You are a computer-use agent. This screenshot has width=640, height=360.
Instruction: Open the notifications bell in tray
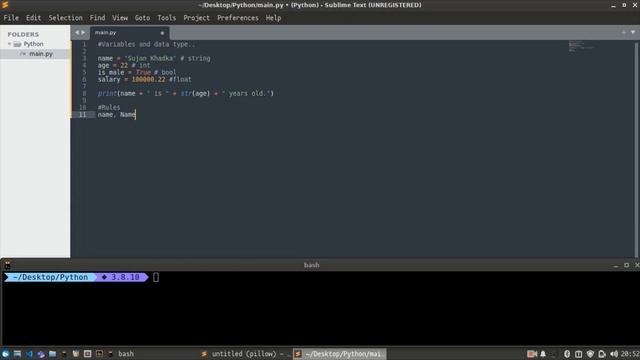(543, 354)
